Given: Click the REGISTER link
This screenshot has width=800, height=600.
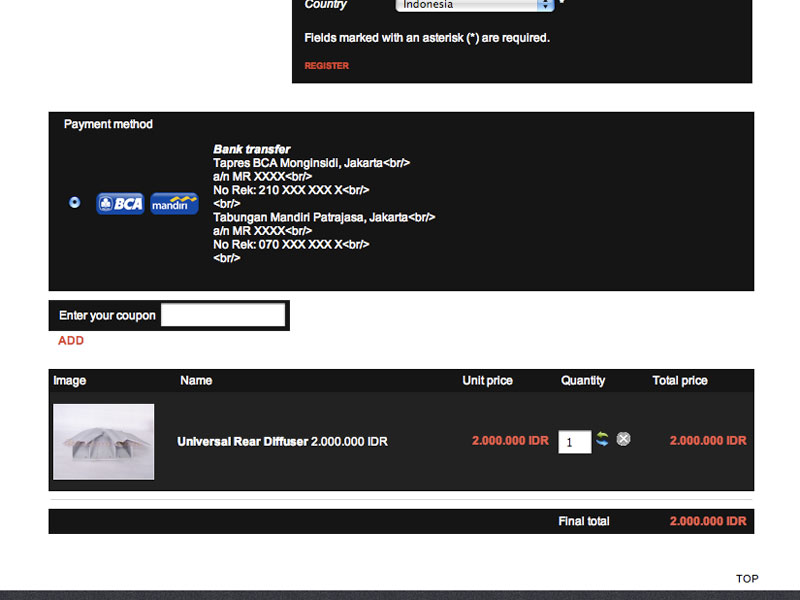Looking at the screenshot, I should click(x=327, y=66).
